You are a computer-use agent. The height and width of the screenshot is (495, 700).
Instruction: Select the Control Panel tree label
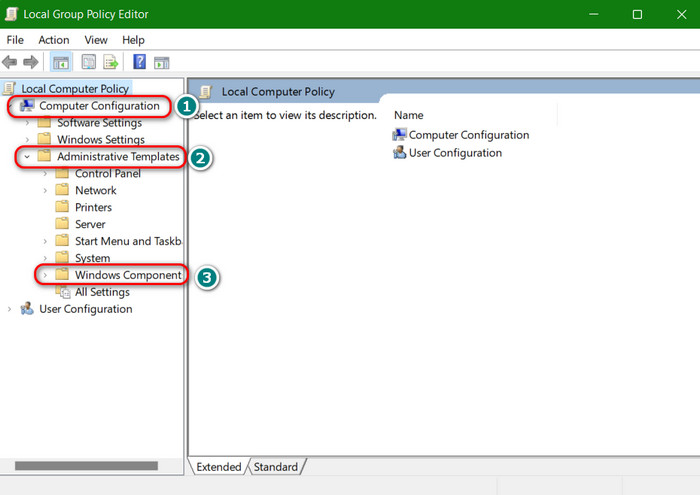pos(108,173)
